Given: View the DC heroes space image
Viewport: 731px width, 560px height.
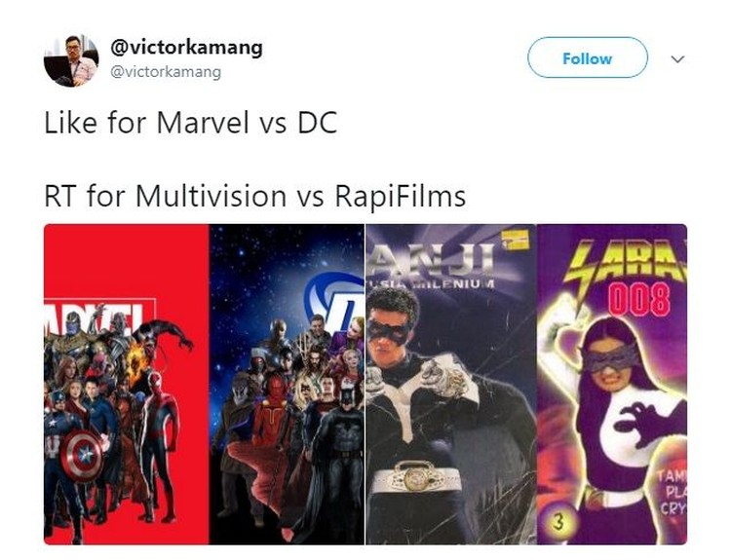Looking at the screenshot, I should click(x=287, y=384).
